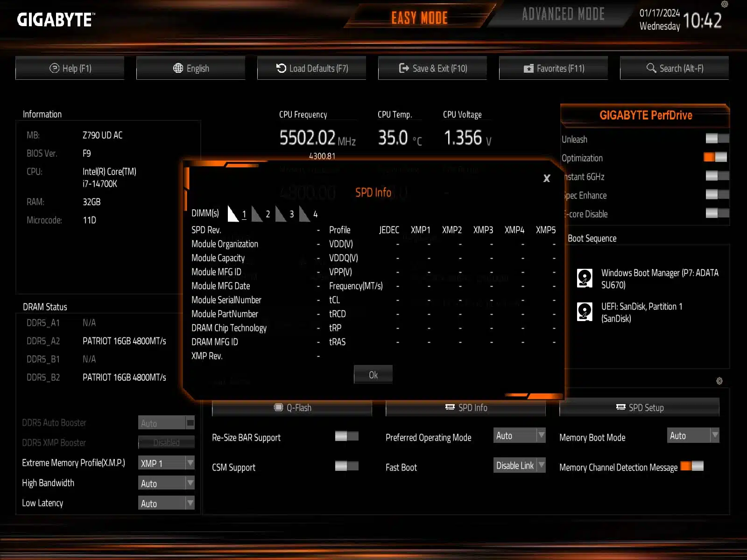
Task: Switch to the Advanced Mode tab
Action: 563,15
